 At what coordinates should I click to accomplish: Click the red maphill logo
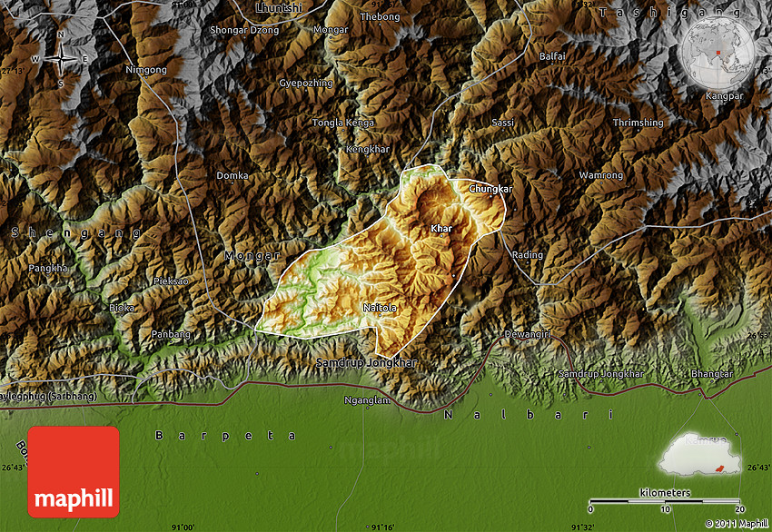[x=74, y=471]
